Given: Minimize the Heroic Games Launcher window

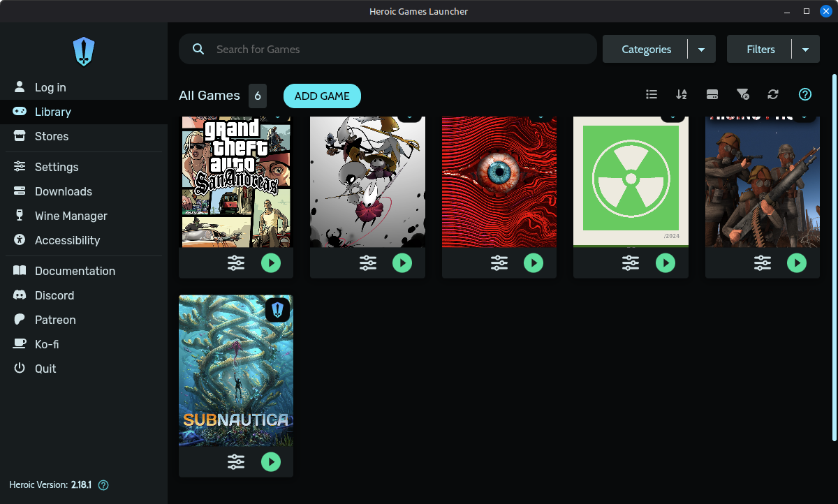Looking at the screenshot, I should (788, 11).
